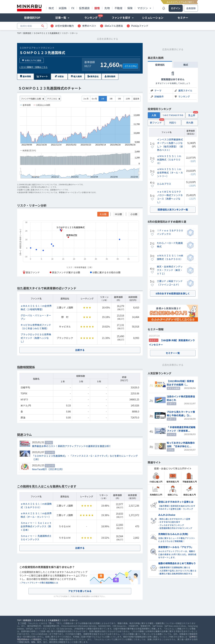Screen dimensions: 215x644
Task: Expand the ランキング nav menu
Action: 92,18
